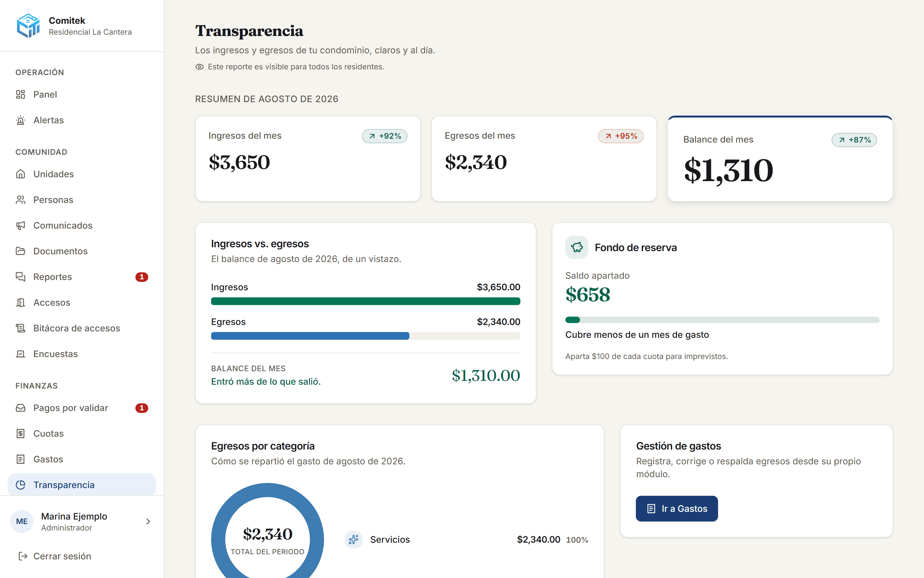The image size is (924, 578).
Task: Click the Unidades house icon
Action: [x=21, y=174]
